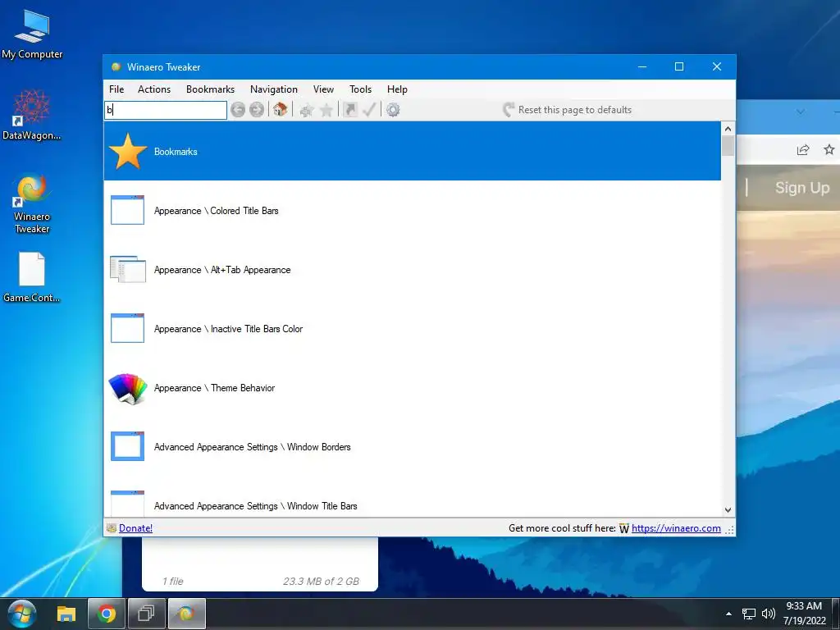Click the Winaero Tweaker taskbar button

[186, 614]
